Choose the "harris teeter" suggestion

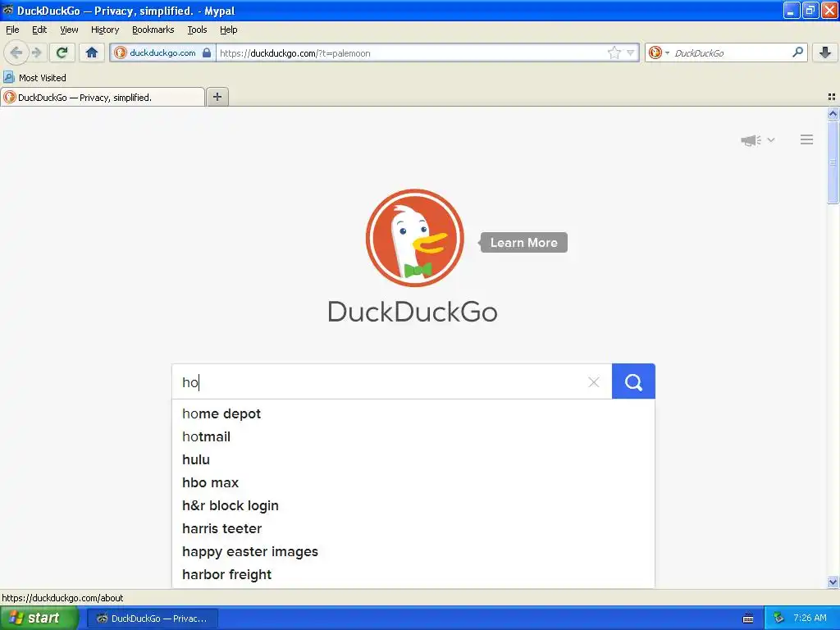pos(413,529)
